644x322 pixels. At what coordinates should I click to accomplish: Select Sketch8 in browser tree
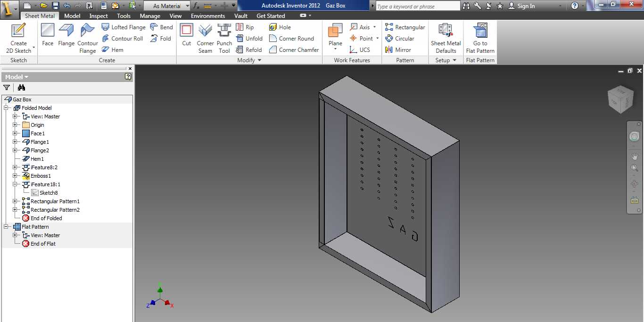(49, 193)
